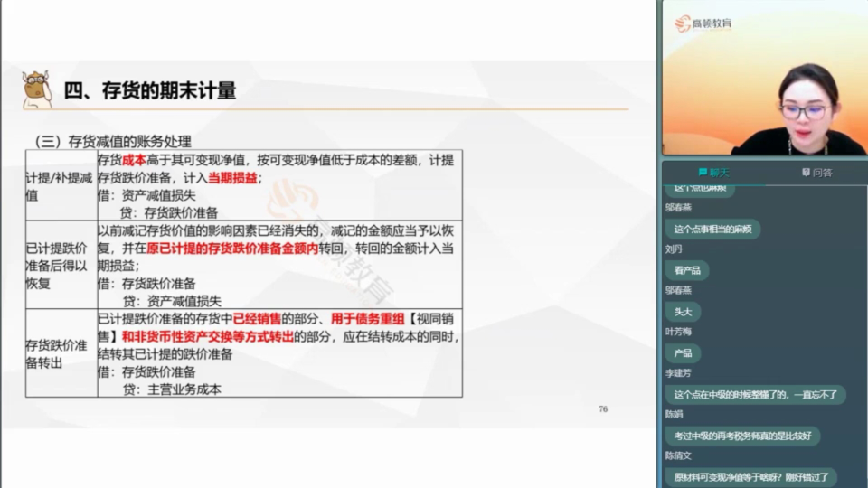Click the 看产品 chat message bubble
Viewport: 868px width, 488px height.
tap(686, 270)
